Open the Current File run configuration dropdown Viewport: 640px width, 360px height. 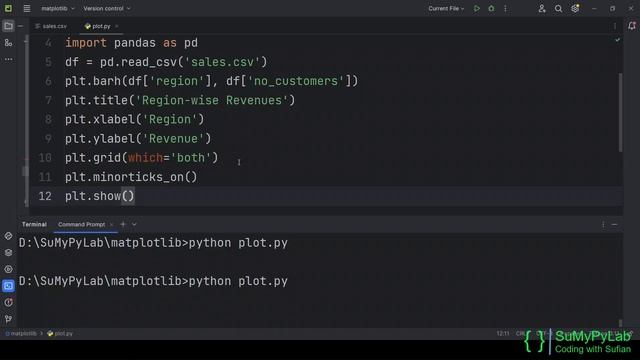[446, 8]
